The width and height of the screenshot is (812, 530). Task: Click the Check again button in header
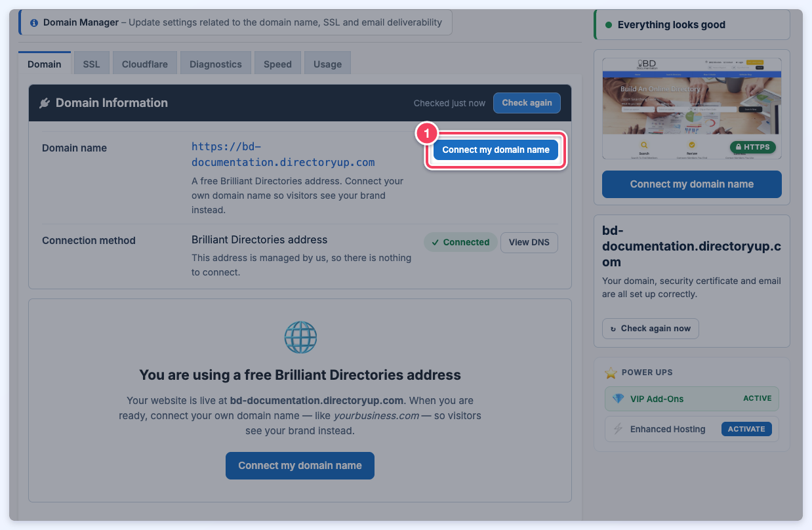(527, 103)
